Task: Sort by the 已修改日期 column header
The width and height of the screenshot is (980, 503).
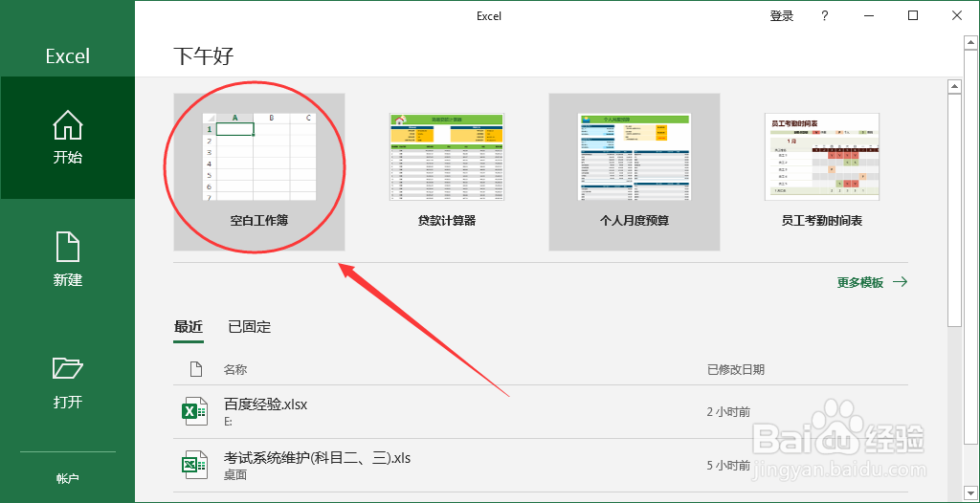Action: (x=736, y=370)
